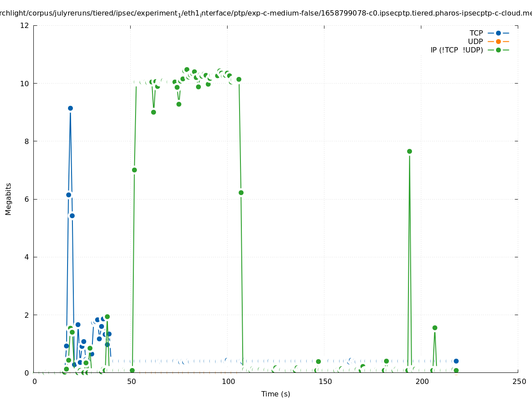
Task: Click the orange UDP legend marker
Action: click(x=498, y=41)
